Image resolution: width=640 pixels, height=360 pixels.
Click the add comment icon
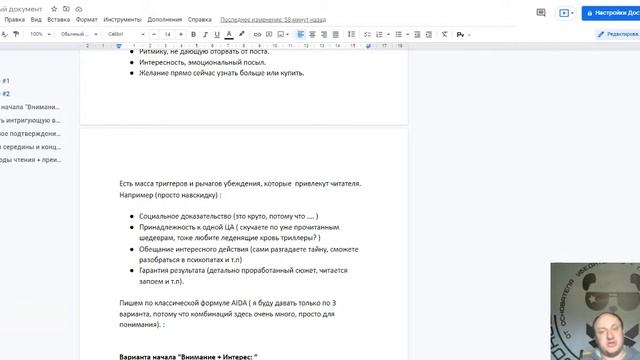coord(269,34)
